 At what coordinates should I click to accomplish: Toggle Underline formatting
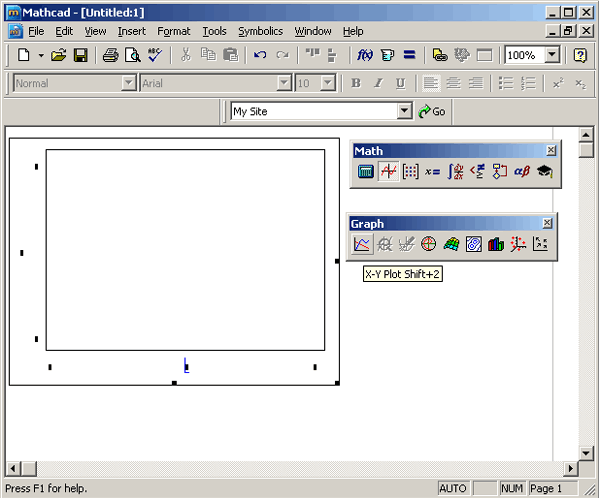pos(400,83)
